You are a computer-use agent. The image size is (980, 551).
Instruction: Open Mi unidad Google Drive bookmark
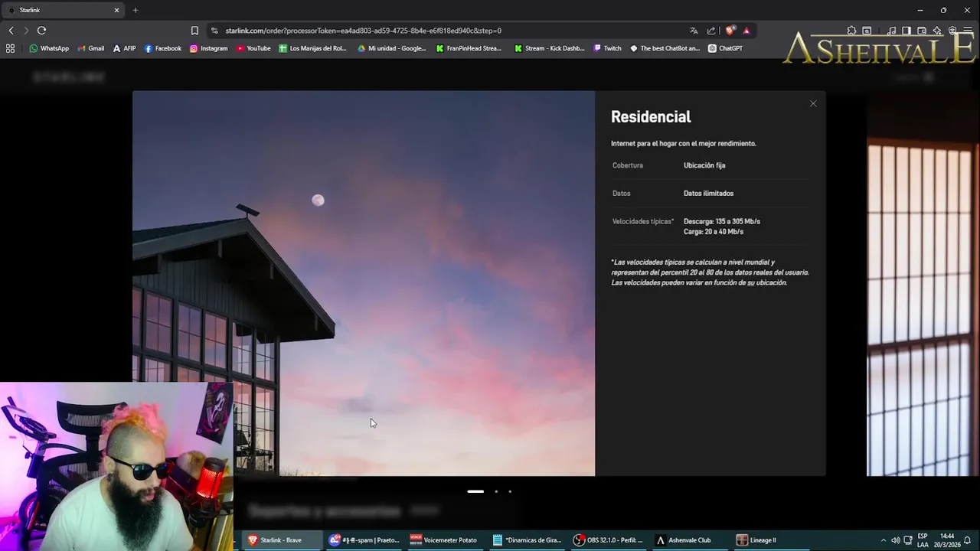tap(391, 48)
